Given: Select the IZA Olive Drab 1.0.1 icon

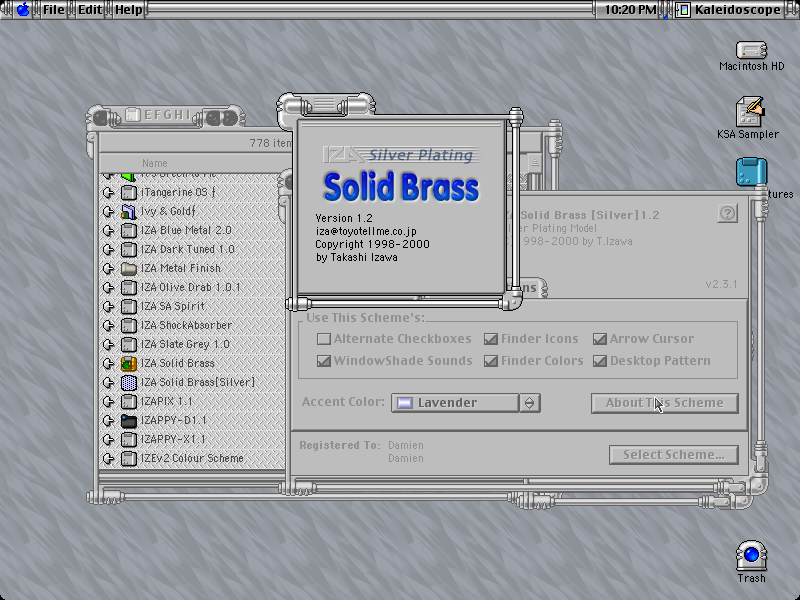Looking at the screenshot, I should pyautogui.click(x=129, y=287).
